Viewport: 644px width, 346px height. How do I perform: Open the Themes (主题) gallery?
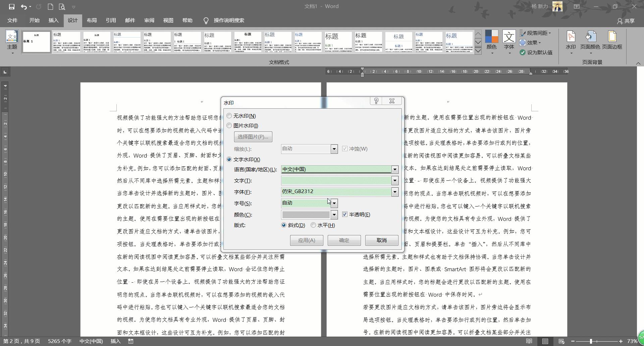[12, 40]
